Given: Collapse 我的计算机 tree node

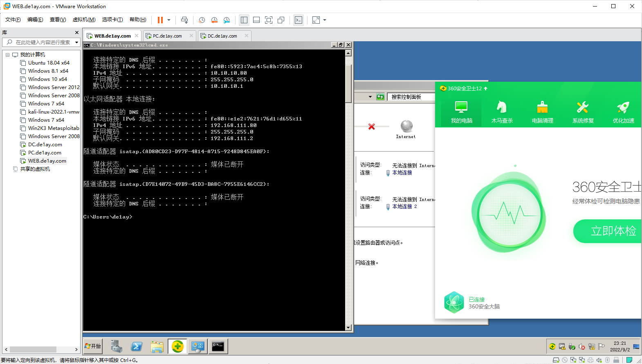Looking at the screenshot, I should [x=7, y=55].
